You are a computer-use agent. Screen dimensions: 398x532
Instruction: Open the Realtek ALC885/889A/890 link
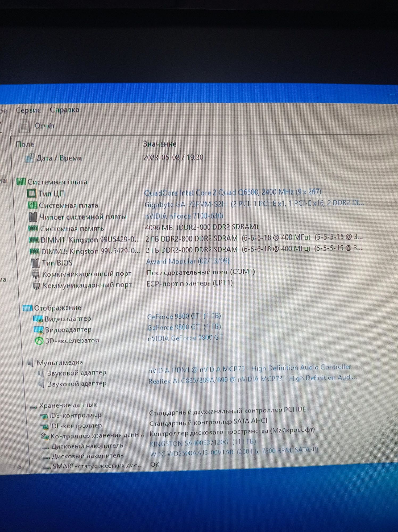[253, 380]
